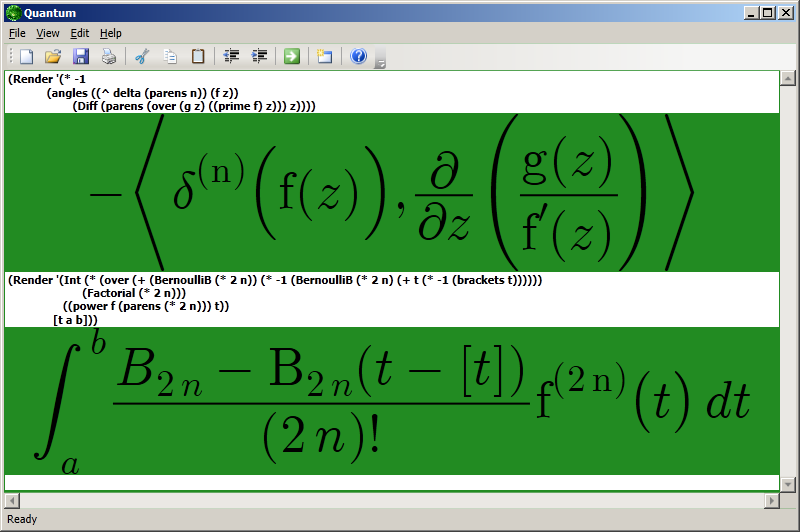The height and width of the screenshot is (532, 800).
Task: Open the View menu
Action: [x=47, y=33]
